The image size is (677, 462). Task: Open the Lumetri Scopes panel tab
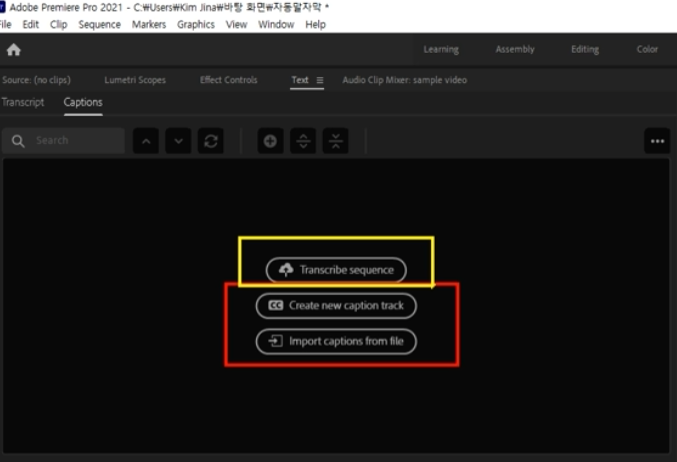click(135, 80)
